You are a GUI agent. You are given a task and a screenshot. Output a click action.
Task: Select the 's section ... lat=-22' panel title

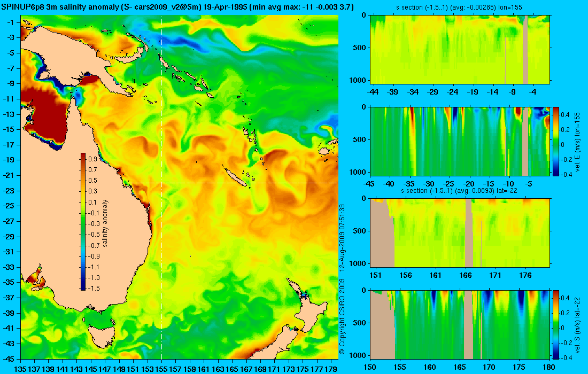tap(459, 191)
